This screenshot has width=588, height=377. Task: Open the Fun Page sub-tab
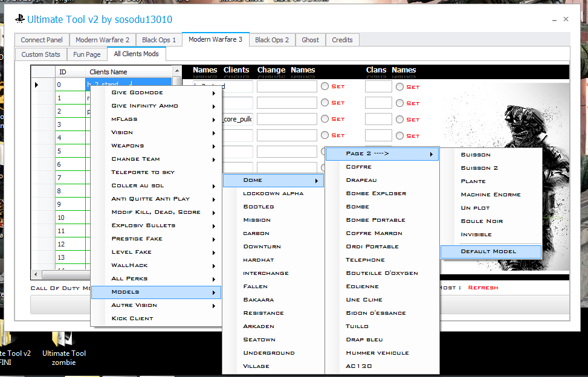[x=86, y=54]
